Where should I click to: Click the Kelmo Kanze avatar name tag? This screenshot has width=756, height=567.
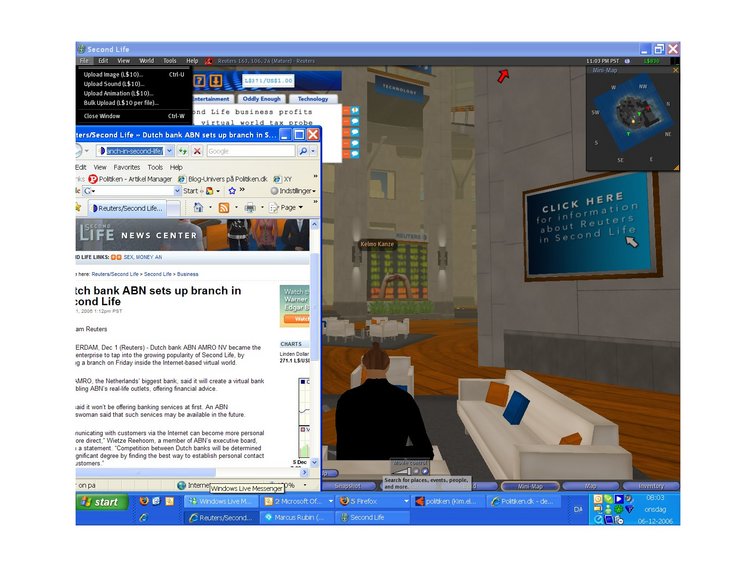point(377,244)
